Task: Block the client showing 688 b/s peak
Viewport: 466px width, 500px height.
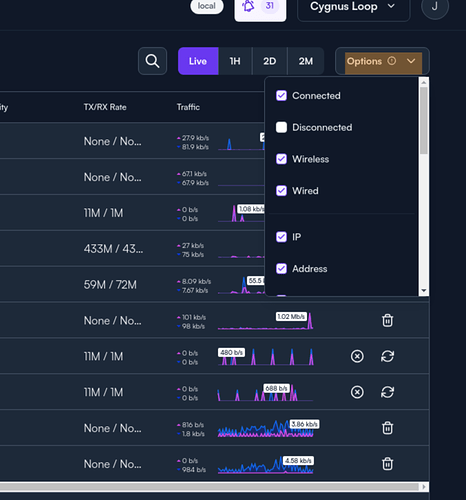Action: coord(357,392)
